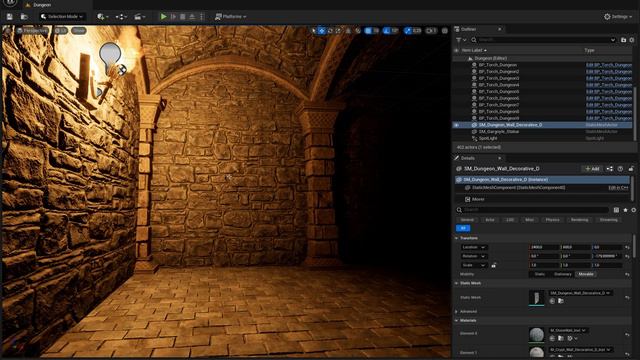Viewport: 640px width, 360px height.
Task: Set Mobility to Static
Action: pyautogui.click(x=540, y=274)
